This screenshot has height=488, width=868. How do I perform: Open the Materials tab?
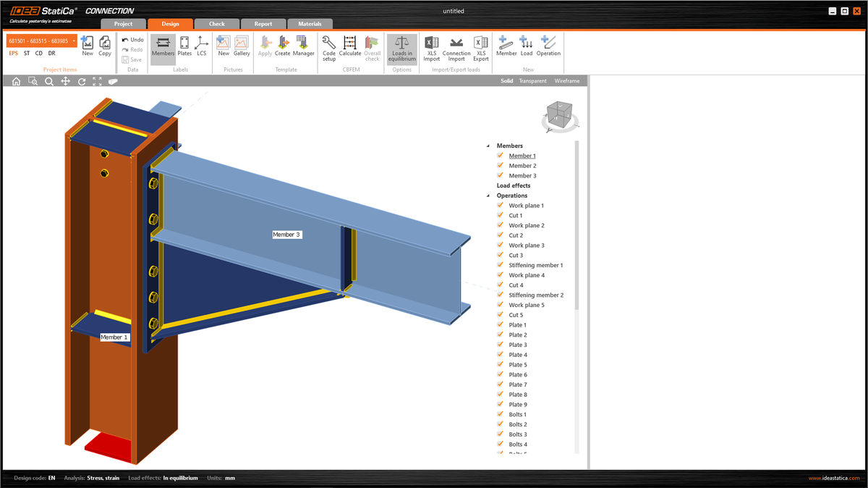(x=310, y=23)
